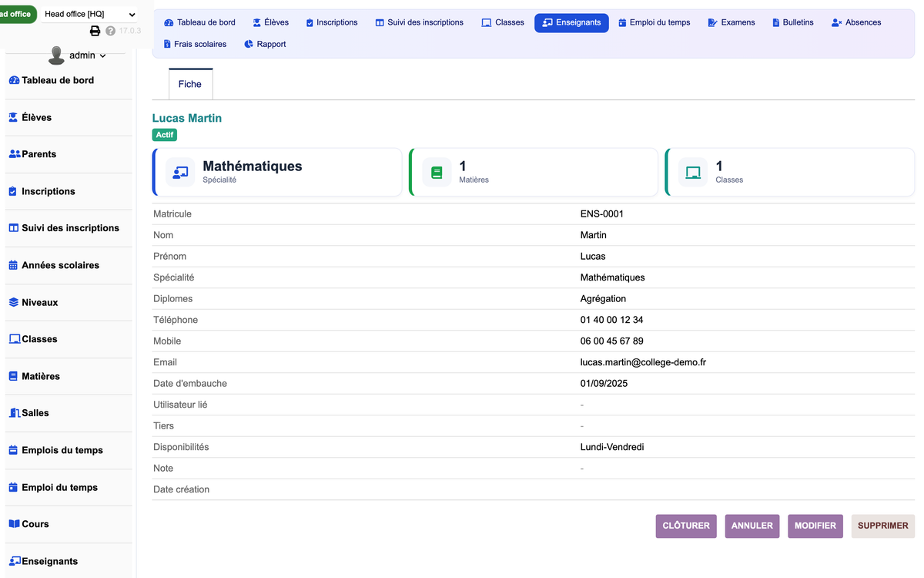Open Matières in the sidebar

click(40, 376)
